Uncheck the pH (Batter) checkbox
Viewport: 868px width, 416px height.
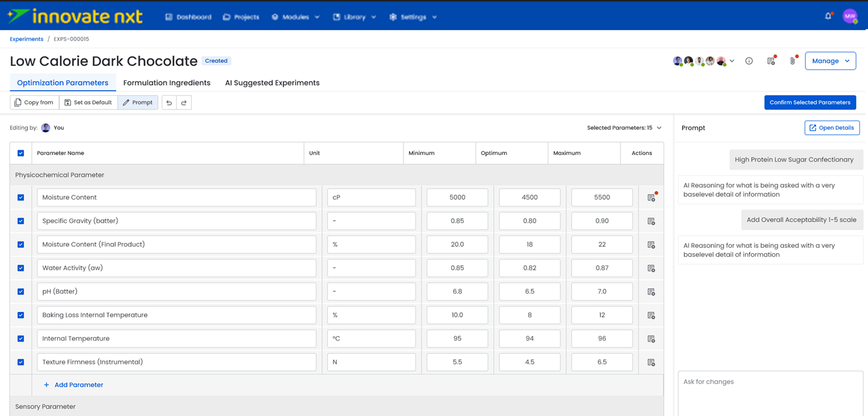pos(21,291)
